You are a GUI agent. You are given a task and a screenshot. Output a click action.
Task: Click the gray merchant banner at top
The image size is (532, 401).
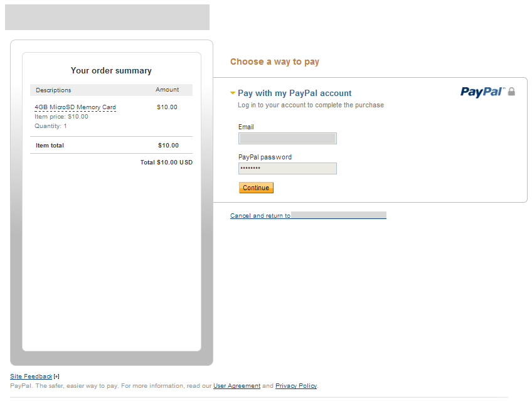tap(107, 18)
